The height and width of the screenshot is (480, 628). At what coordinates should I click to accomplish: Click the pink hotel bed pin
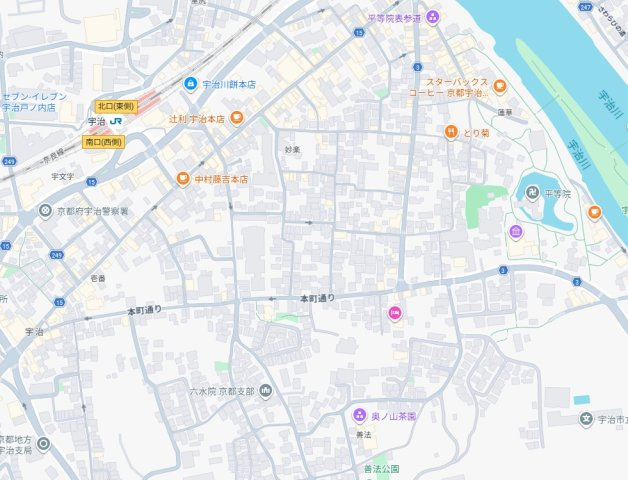[395, 313]
